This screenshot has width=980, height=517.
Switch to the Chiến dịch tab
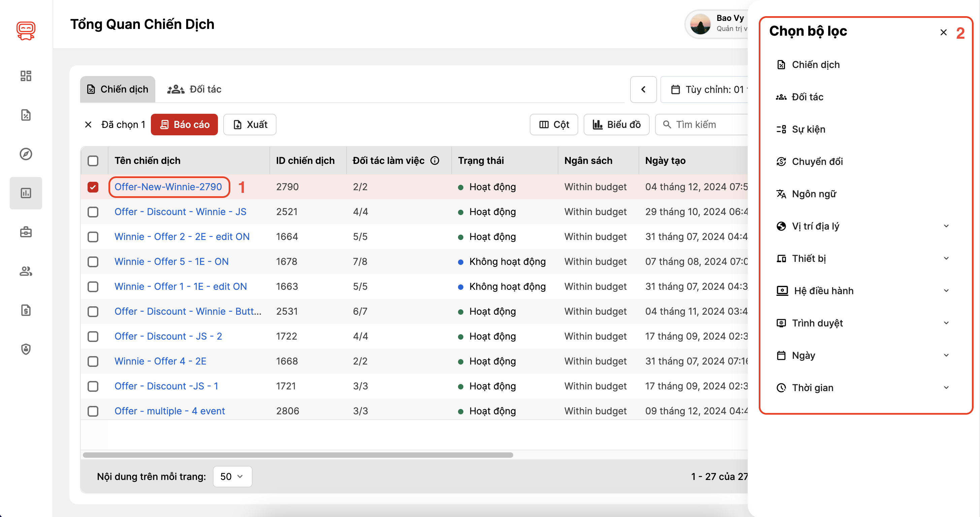coord(118,89)
